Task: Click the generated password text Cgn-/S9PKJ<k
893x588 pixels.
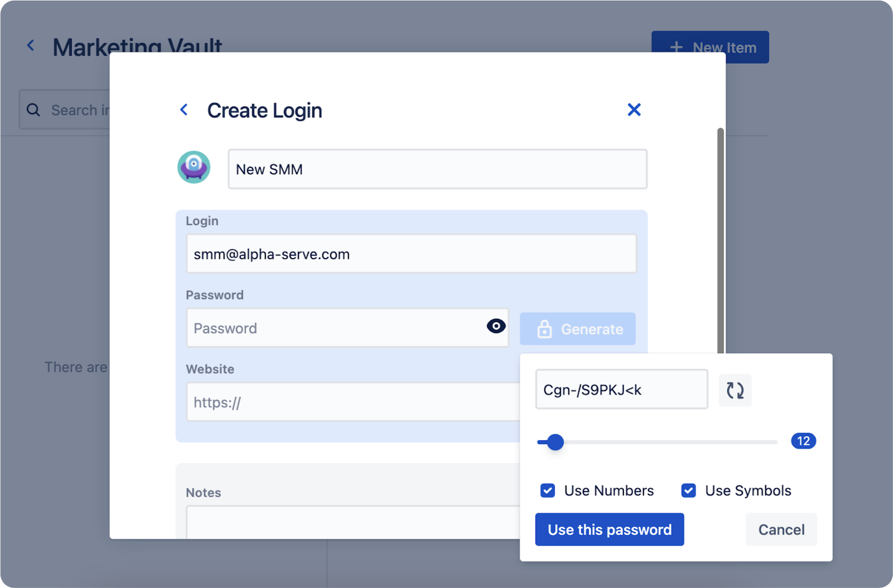Action: [x=621, y=389]
